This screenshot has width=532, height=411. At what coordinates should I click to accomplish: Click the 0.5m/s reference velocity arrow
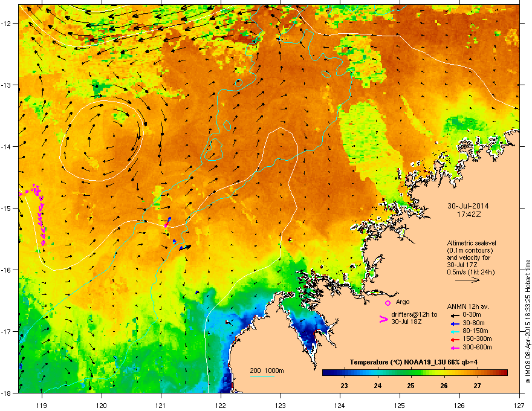click(x=467, y=280)
